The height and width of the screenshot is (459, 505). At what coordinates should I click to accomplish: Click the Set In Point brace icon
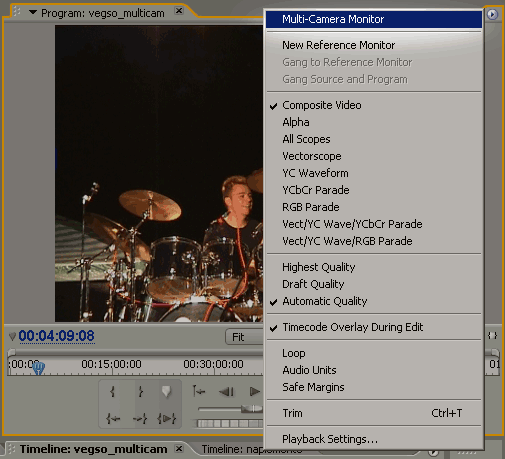point(112,391)
